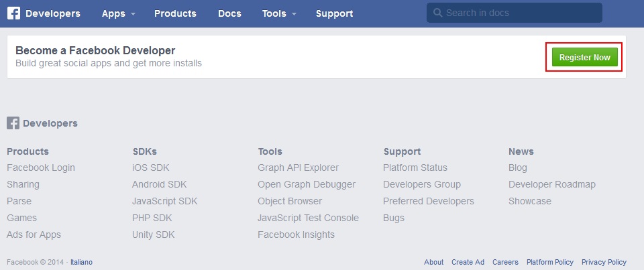Expand the Apps dropdown menu
Viewport: 644px width, 270px height.
coord(119,13)
